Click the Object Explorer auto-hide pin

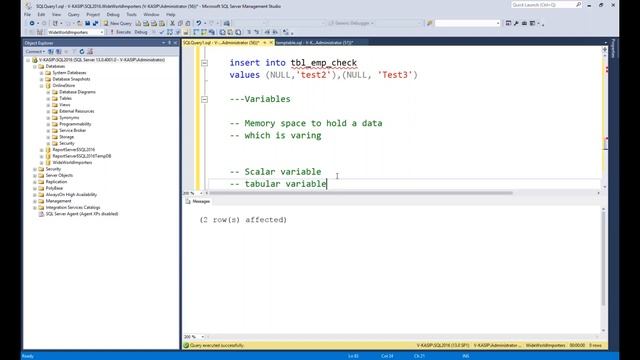169,43
